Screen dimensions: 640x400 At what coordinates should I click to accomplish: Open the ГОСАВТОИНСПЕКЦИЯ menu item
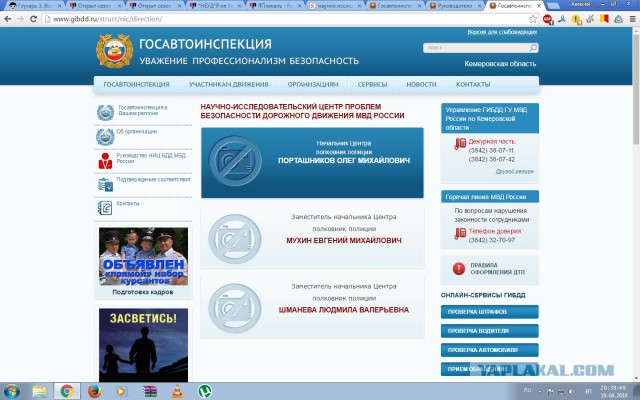(x=136, y=84)
